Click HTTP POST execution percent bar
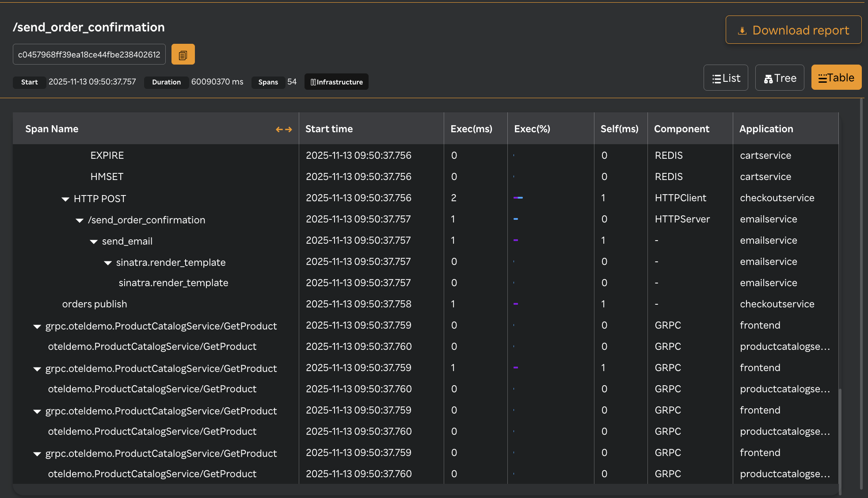The image size is (868, 498). [518, 198]
